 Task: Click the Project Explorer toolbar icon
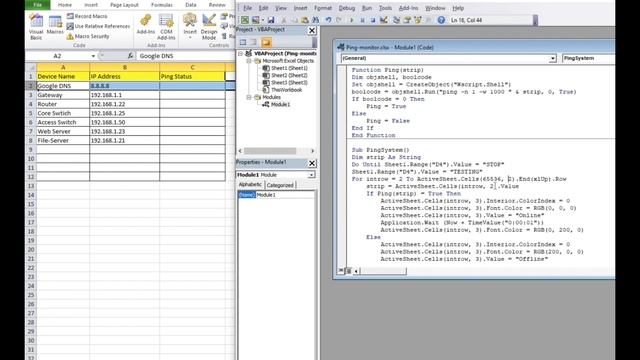click(396, 20)
